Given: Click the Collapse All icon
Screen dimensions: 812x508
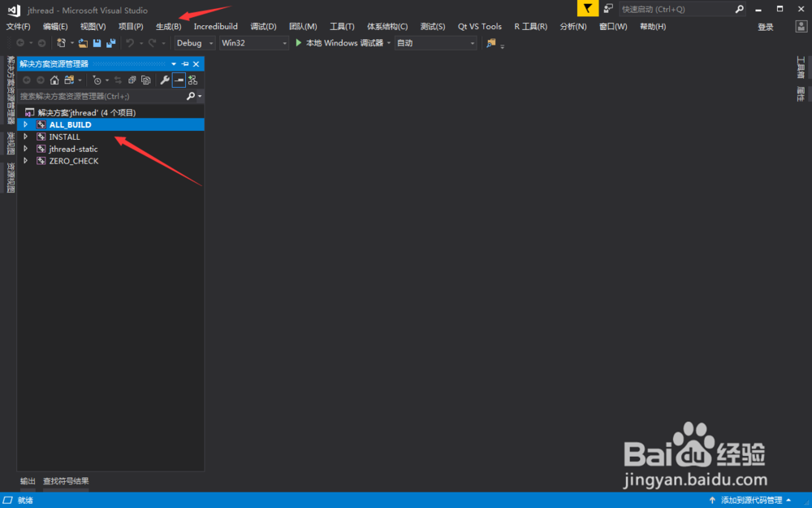Looking at the screenshot, I should (x=132, y=80).
